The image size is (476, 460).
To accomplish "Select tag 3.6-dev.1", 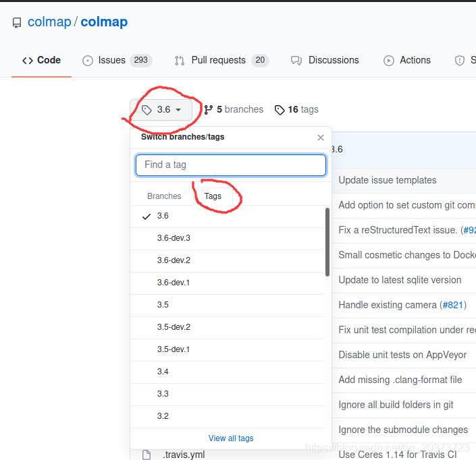I will click(227, 283).
